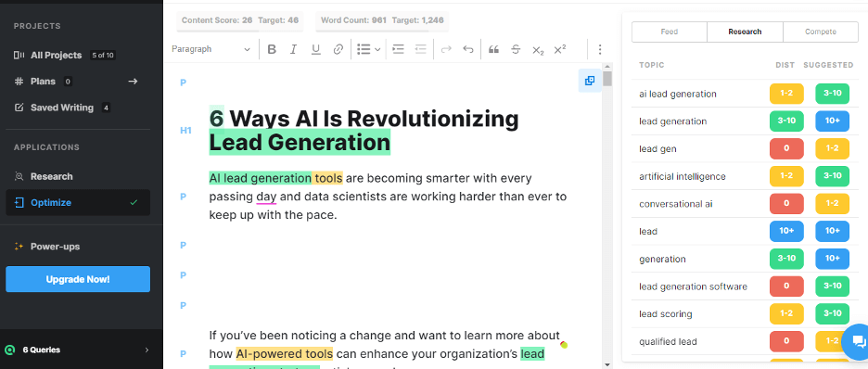Click DIST badge for 'lead scoring'
The width and height of the screenshot is (868, 369).
786,313
